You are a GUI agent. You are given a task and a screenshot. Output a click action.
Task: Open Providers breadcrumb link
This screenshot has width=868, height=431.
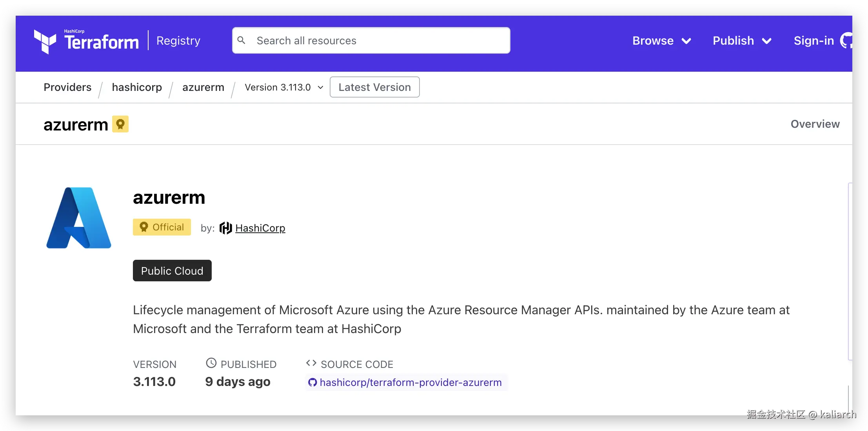pos(67,87)
